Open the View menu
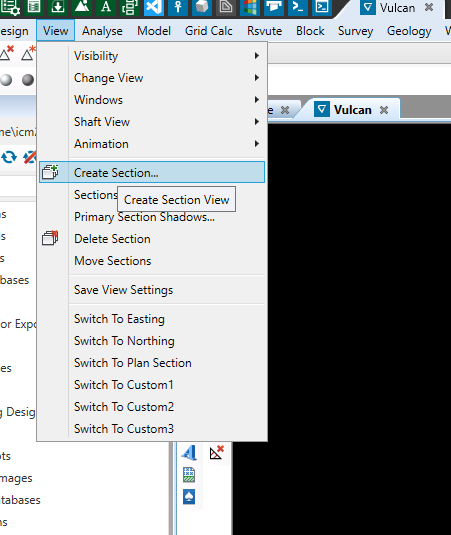Screen dimensions: 451x535 56,31
